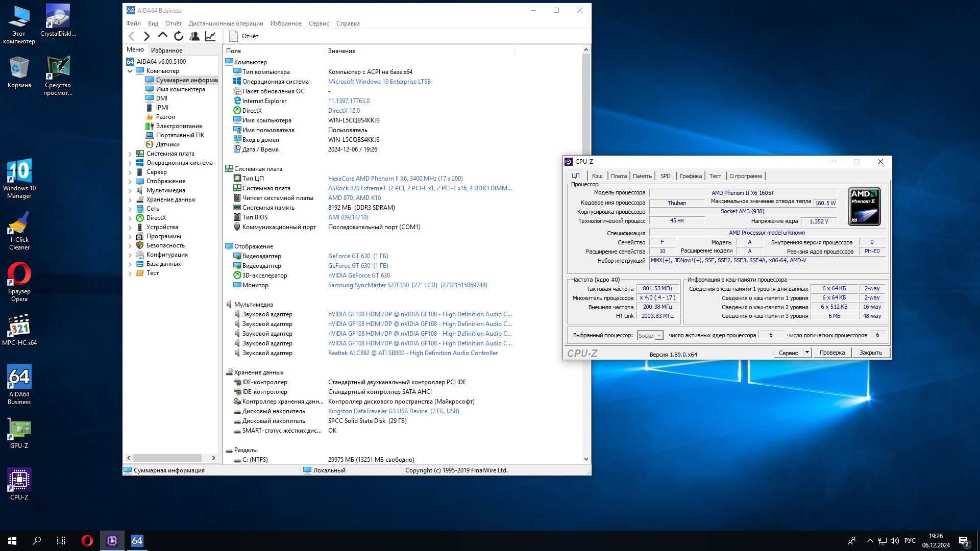Click the tree panel horizontal scrollbar right arrow
Viewport: 980px width, 551px height.
pyautogui.click(x=213, y=458)
